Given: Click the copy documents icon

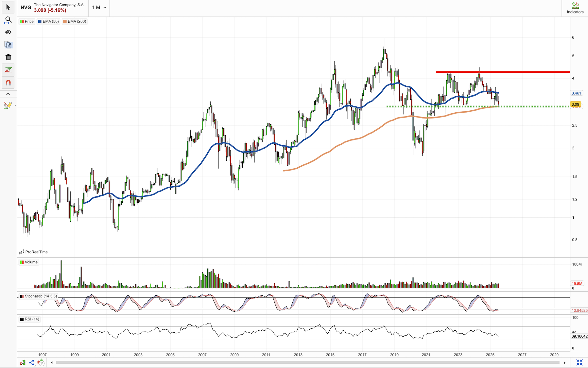Looking at the screenshot, I should pyautogui.click(x=8, y=45).
